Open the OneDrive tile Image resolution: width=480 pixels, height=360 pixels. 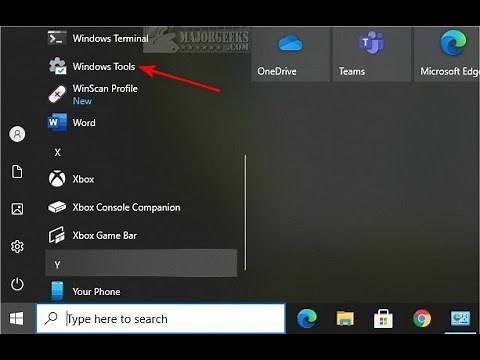coord(290,54)
